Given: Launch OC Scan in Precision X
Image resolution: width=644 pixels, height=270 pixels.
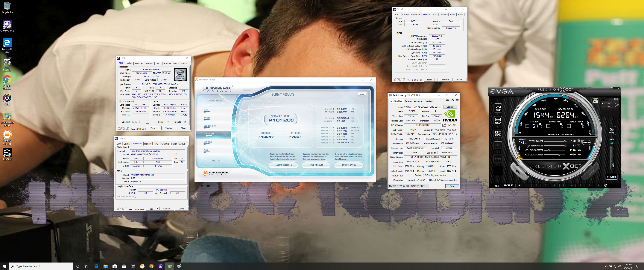Looking at the screenshot, I should (x=498, y=133).
